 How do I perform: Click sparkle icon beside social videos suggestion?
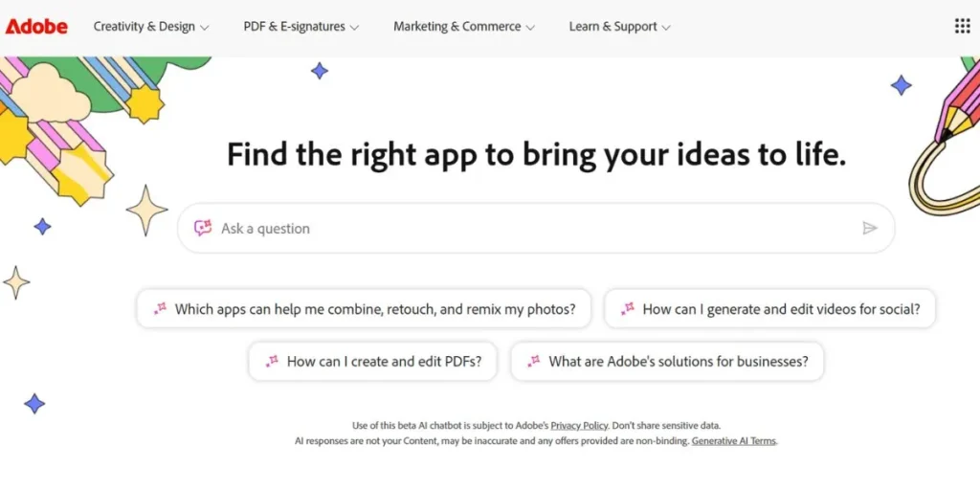click(x=628, y=309)
